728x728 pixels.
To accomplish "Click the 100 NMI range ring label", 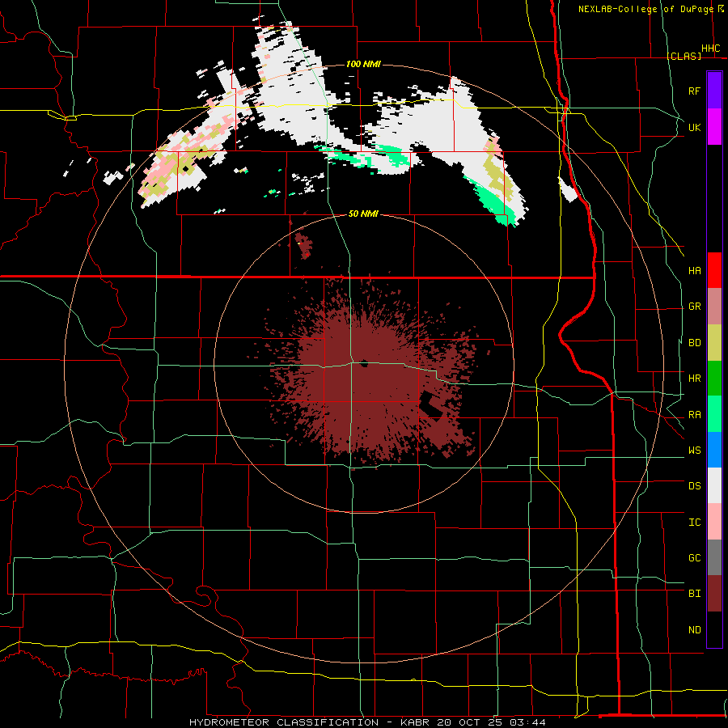I will coord(363,64).
